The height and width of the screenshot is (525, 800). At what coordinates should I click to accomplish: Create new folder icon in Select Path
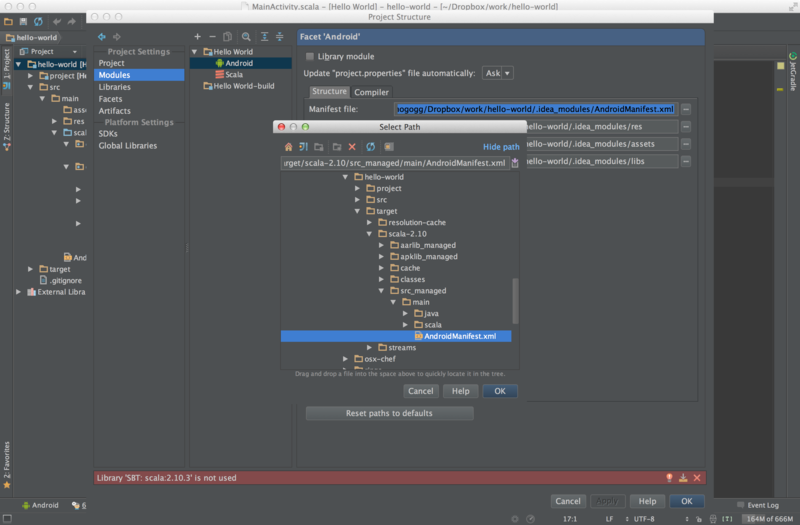point(337,147)
